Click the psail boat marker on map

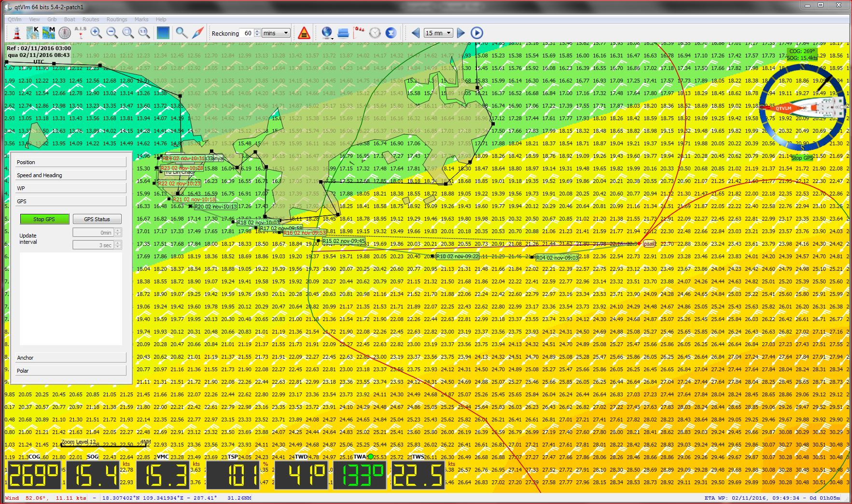(x=650, y=244)
